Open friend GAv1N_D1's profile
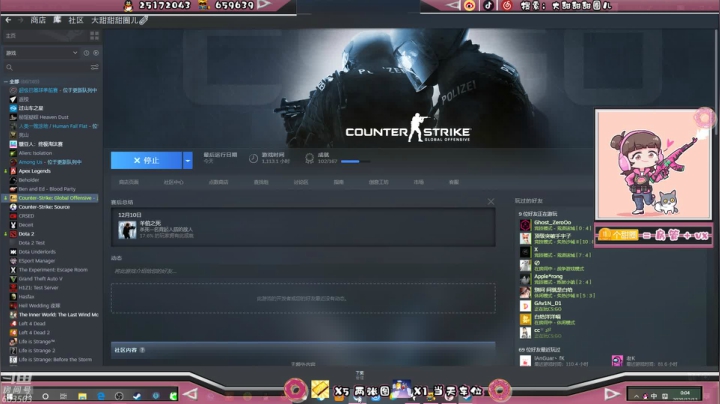Image resolution: width=720 pixels, height=404 pixels. 547,303
